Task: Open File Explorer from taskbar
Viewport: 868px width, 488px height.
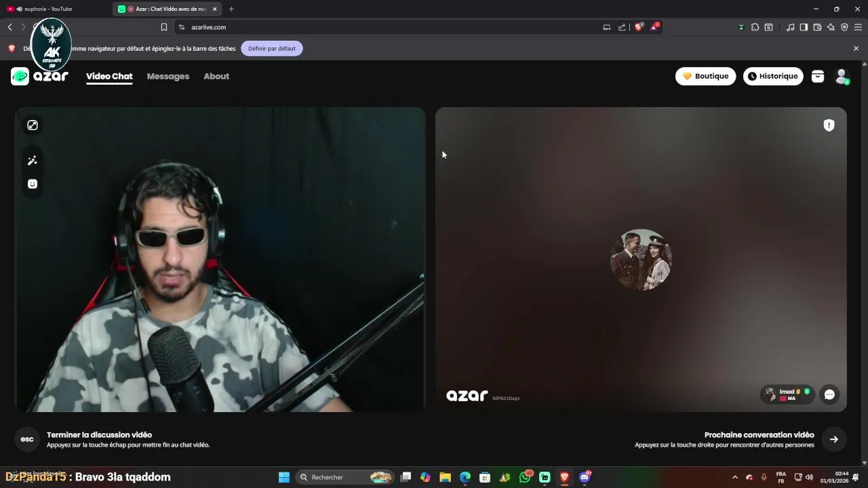Action: coord(445,477)
